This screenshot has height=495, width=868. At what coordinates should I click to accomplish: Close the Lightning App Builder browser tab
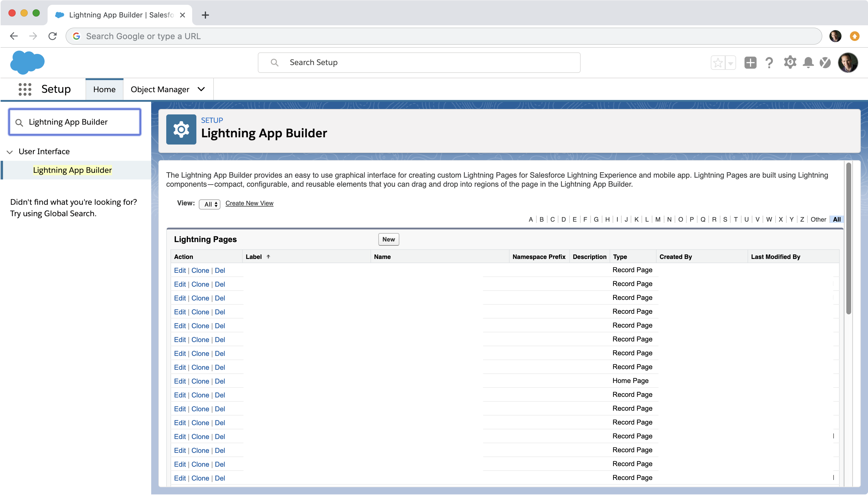click(183, 15)
